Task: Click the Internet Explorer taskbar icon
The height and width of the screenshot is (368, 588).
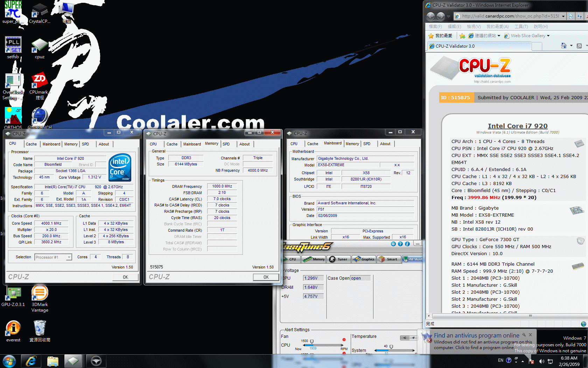Action: pos(31,361)
